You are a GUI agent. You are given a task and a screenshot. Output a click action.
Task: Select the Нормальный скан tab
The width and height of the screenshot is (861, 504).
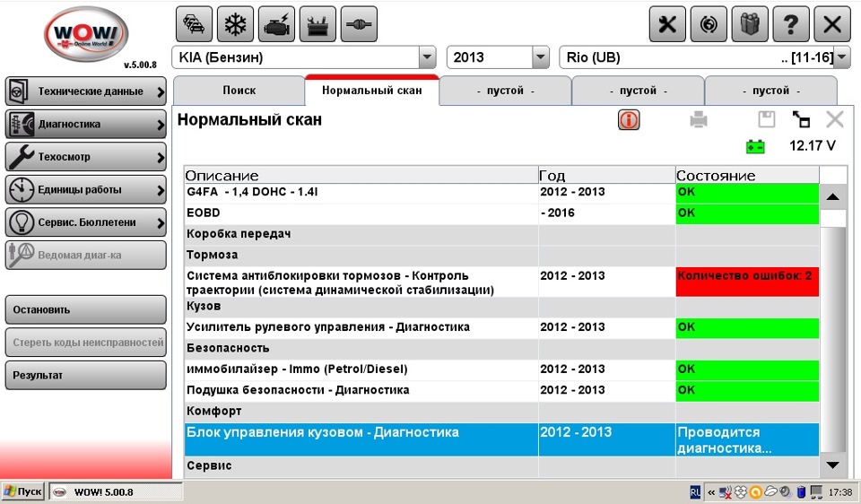[371, 91]
